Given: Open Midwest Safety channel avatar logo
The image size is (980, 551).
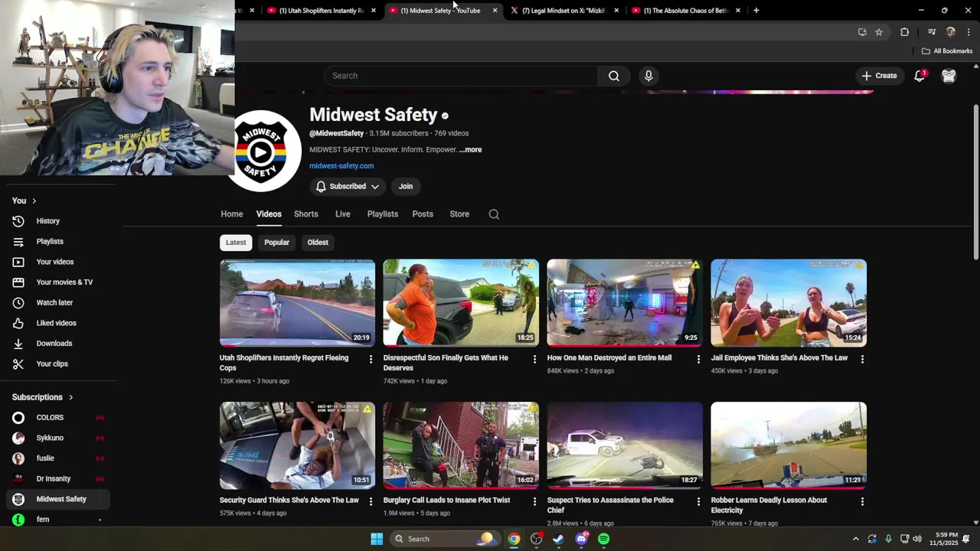Looking at the screenshot, I should click(261, 151).
